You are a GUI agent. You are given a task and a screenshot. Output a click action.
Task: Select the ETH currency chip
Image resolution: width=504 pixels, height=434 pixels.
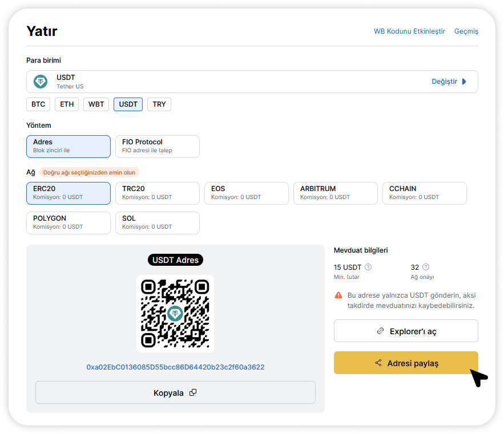point(67,104)
